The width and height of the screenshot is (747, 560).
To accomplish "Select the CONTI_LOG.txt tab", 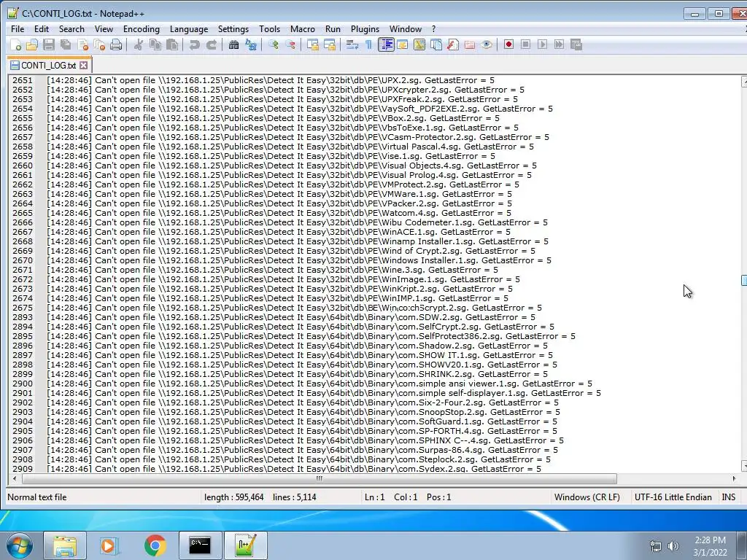I will pyautogui.click(x=48, y=65).
